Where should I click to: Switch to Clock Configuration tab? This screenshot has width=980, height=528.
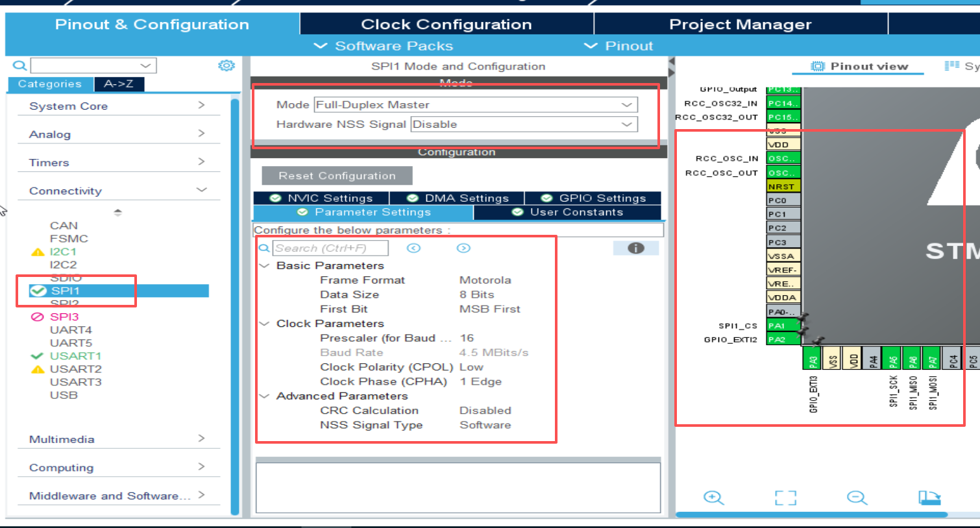click(446, 24)
